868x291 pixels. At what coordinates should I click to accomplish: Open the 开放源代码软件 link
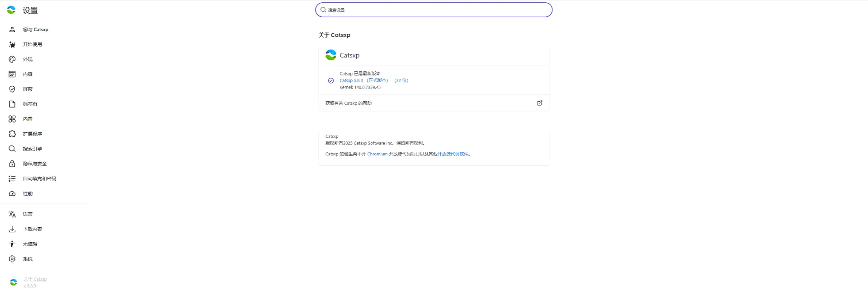(453, 154)
